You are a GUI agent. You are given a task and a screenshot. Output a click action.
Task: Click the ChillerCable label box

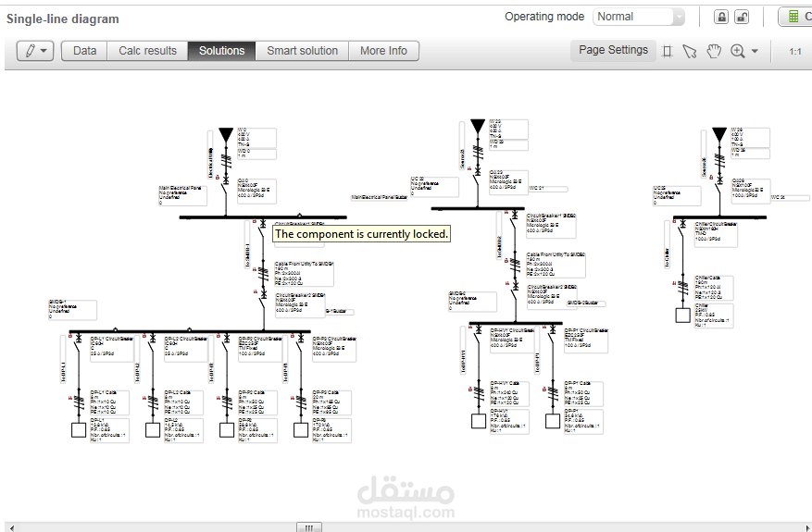(714, 288)
